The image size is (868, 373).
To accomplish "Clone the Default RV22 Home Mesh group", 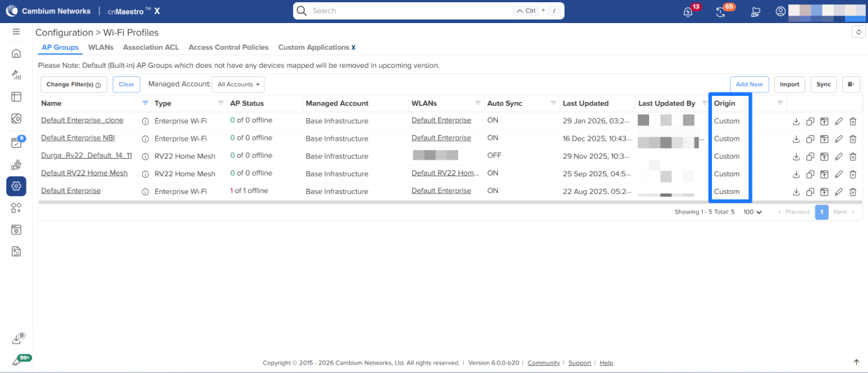I will click(x=810, y=174).
